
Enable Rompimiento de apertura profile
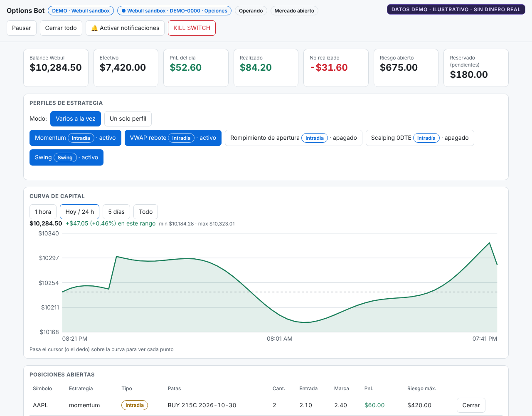[x=293, y=138]
